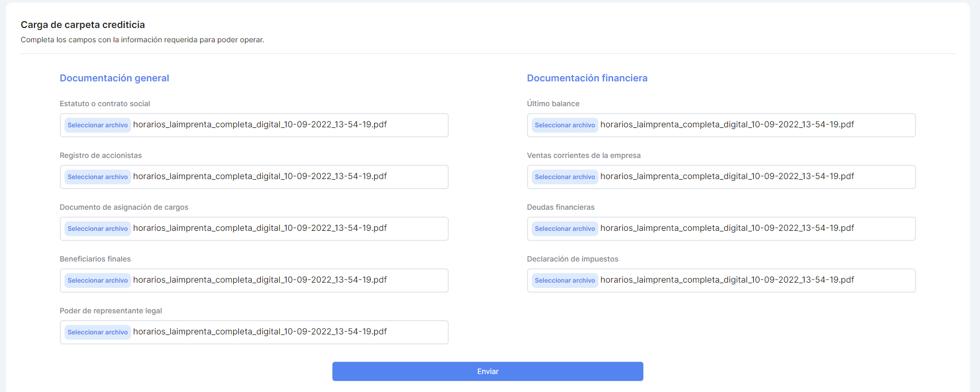
Task: Click file name in Ventas corrientes field
Action: click(727, 176)
